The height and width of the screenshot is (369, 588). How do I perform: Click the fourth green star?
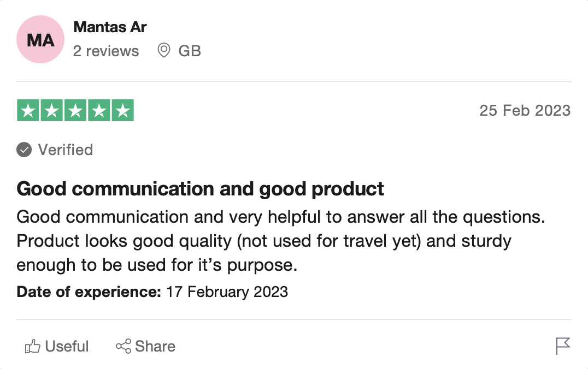tap(99, 110)
